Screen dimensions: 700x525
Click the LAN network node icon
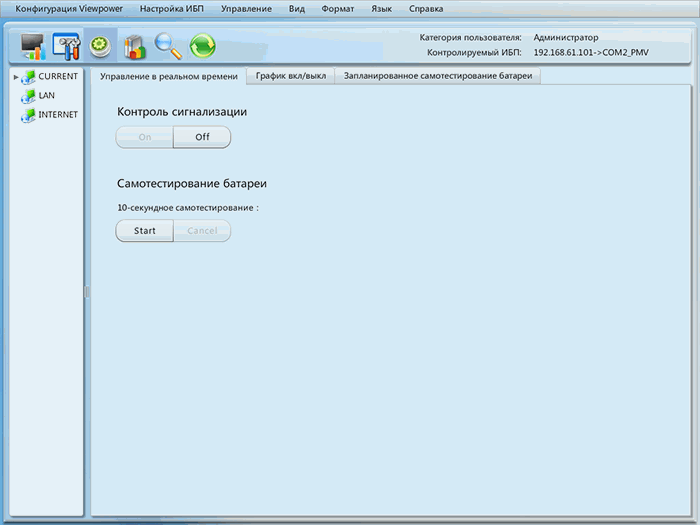(x=28, y=96)
